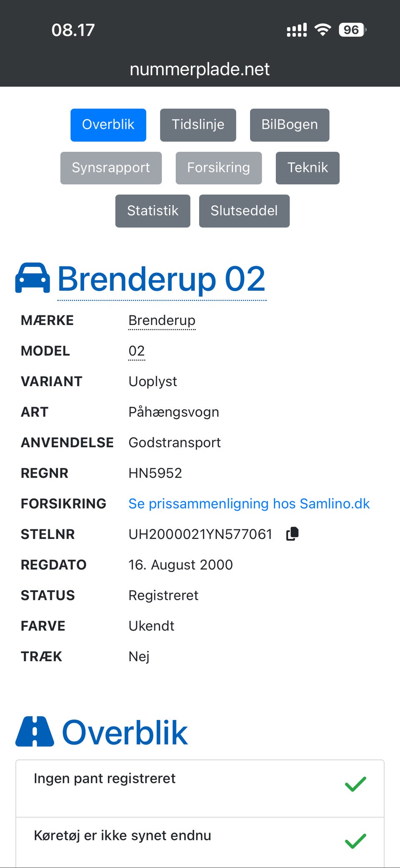Open the Teknik tab
The height and width of the screenshot is (868, 400).
coord(307,168)
